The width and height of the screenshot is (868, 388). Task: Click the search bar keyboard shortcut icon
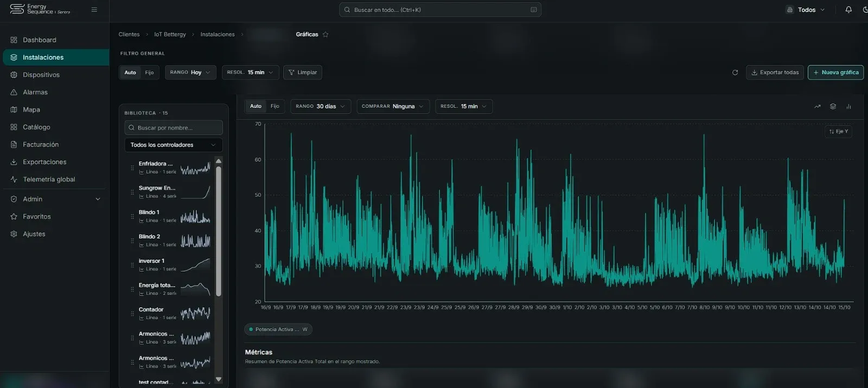[x=534, y=10]
